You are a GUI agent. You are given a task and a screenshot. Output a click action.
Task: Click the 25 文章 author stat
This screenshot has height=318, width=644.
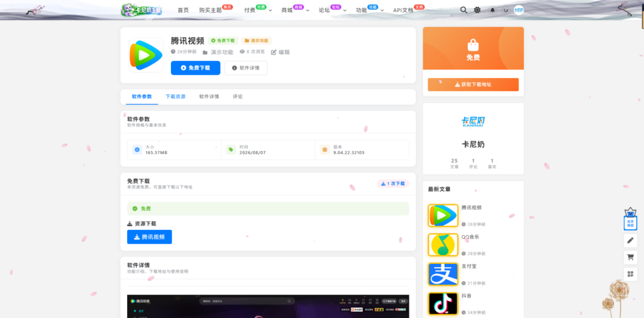point(454,163)
